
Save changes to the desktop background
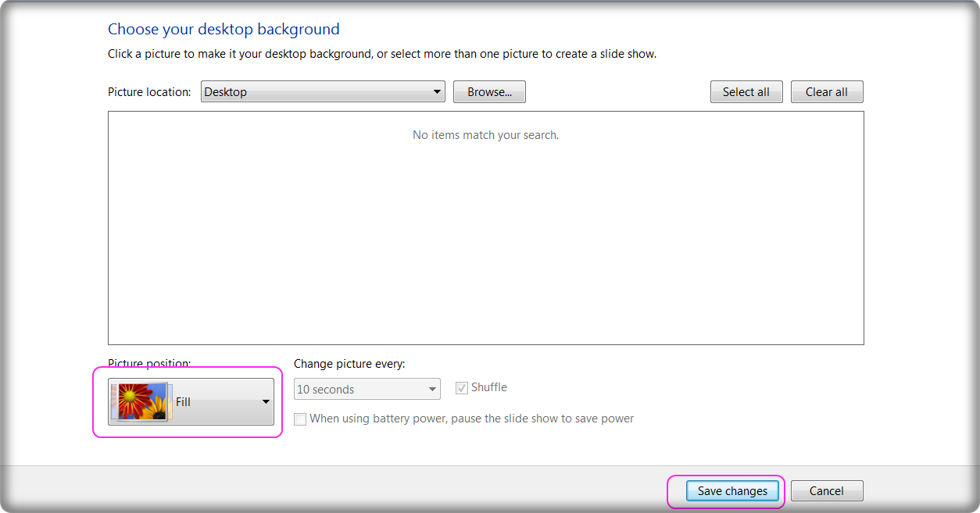[x=732, y=491]
